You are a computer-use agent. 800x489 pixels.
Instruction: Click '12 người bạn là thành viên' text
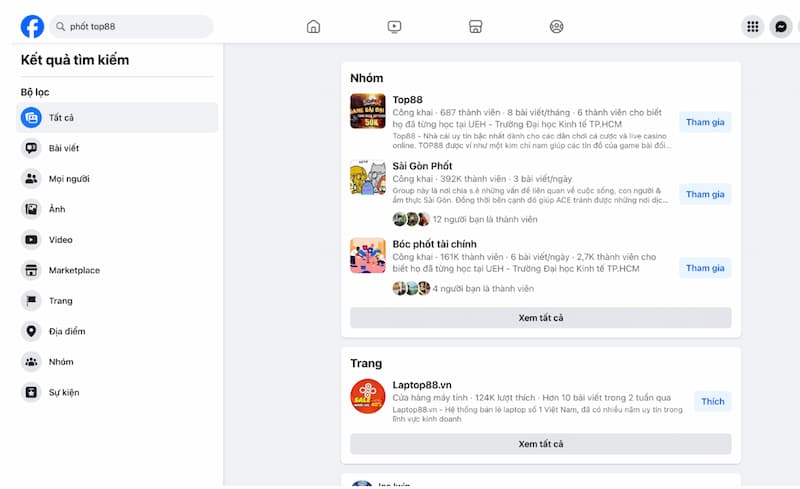(485, 219)
